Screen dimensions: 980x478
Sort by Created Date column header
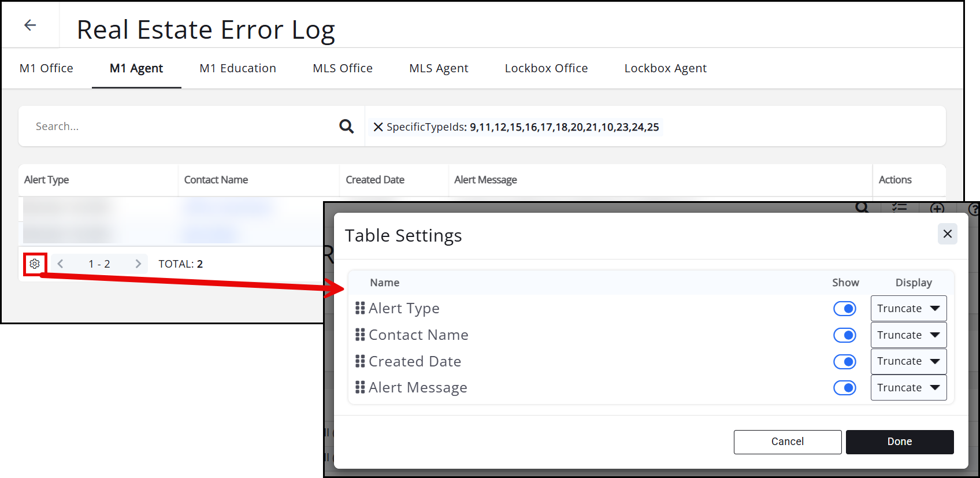[x=375, y=180]
